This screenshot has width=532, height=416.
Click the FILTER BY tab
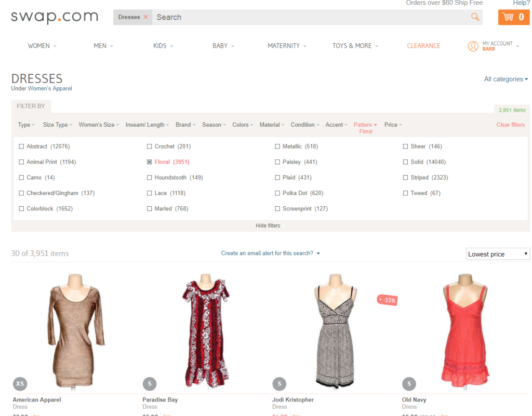(x=31, y=106)
